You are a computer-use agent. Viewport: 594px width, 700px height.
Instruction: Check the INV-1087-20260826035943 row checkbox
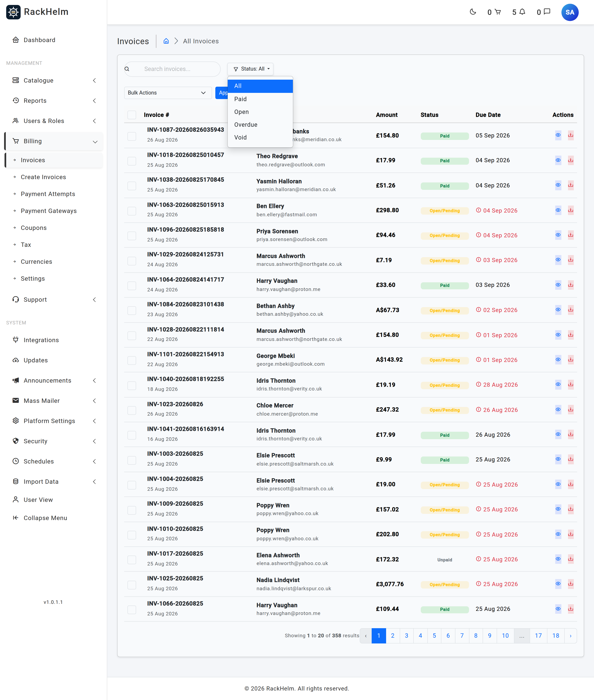[x=132, y=136]
